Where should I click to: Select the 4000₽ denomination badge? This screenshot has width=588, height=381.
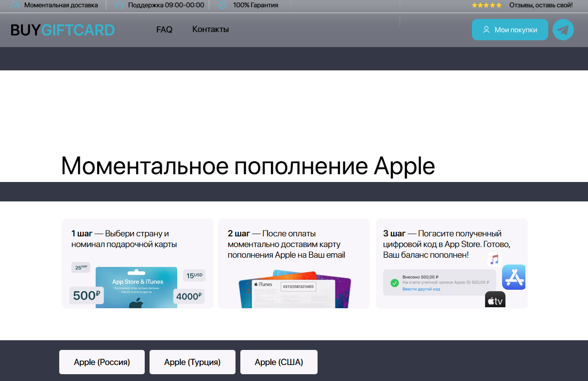[189, 296]
